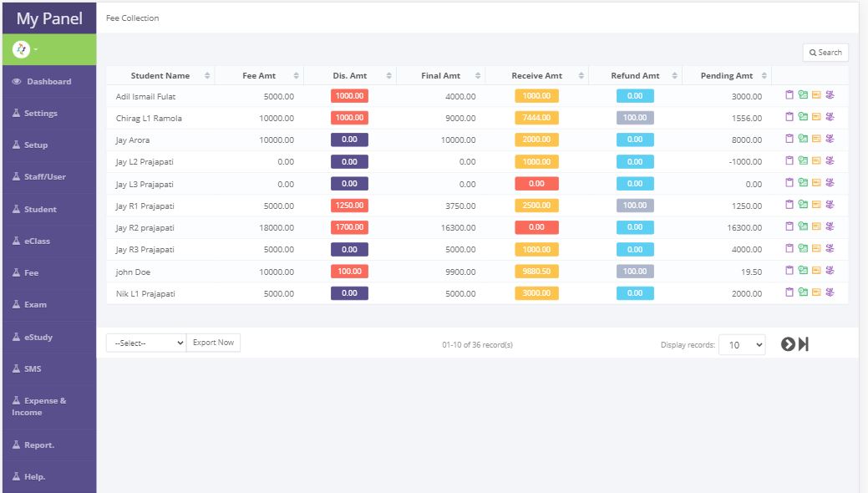Click the profile avatar logo in green bar
The width and height of the screenshot is (868, 493).
[22, 49]
